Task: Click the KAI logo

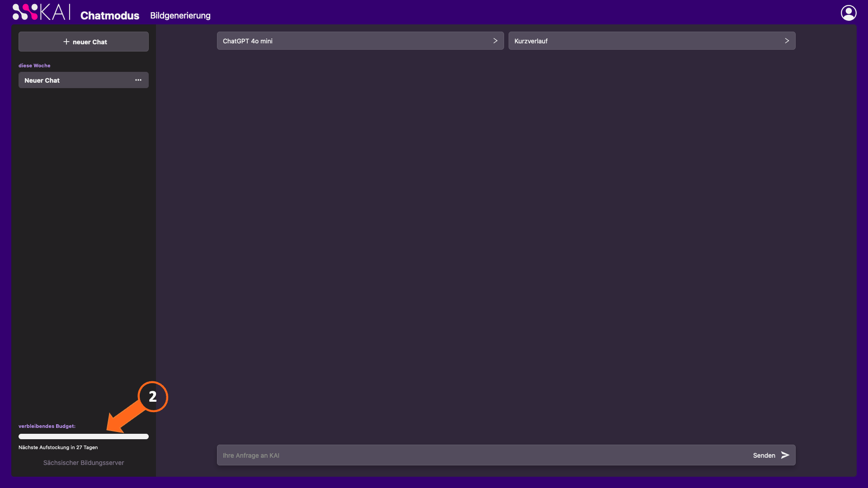Action: pos(41,12)
